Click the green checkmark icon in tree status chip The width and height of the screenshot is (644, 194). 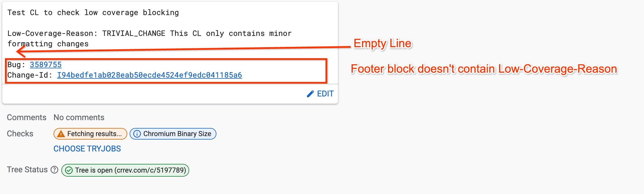pos(69,170)
